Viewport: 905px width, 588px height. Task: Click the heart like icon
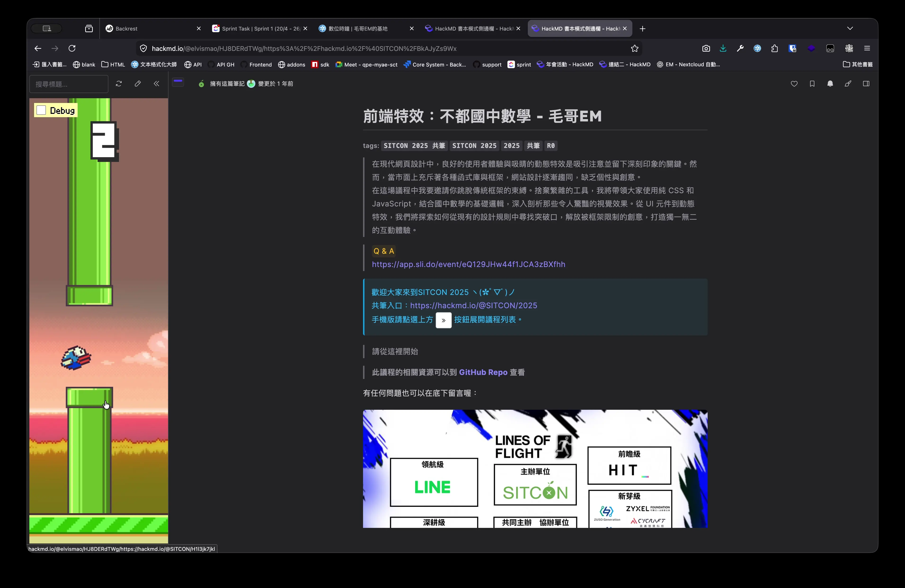794,84
